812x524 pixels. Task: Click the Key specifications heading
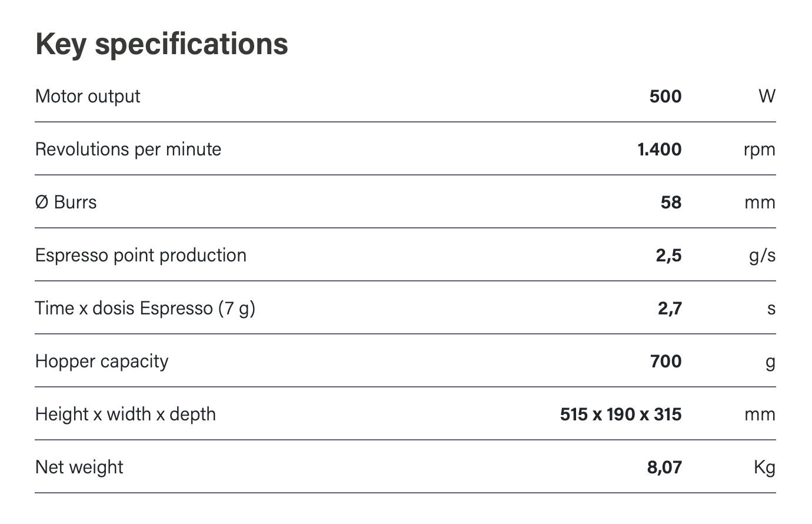click(162, 44)
